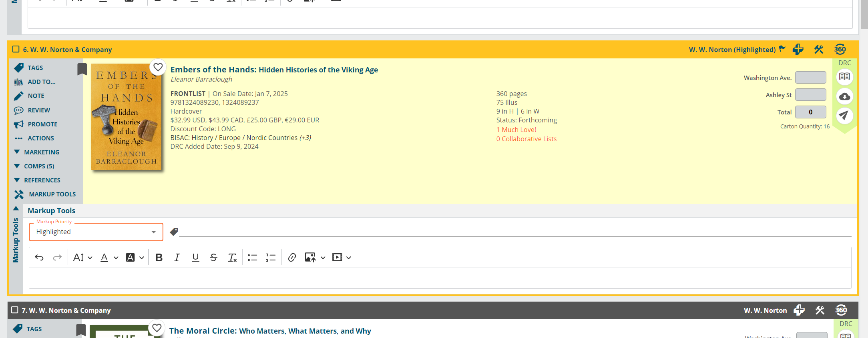Redo in title 6 markup editor
The image size is (868, 338).
point(57,257)
